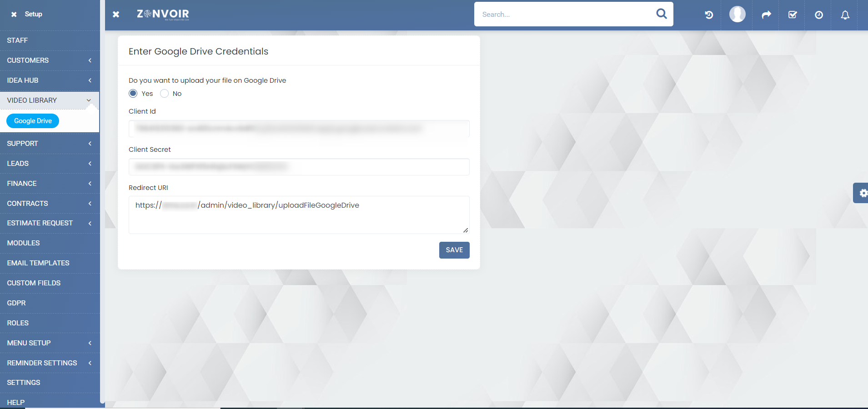This screenshot has height=409, width=868.
Task: Open the to-do checklist icon
Action: click(793, 15)
